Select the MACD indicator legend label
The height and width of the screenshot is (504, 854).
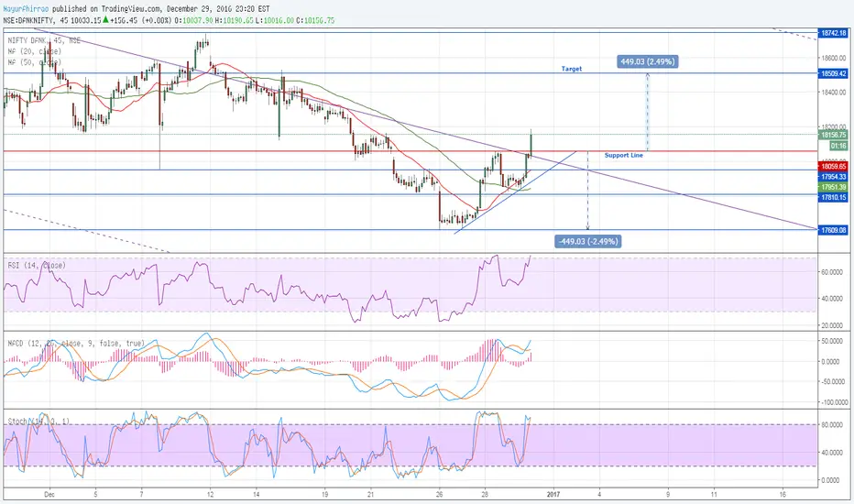[76, 344]
